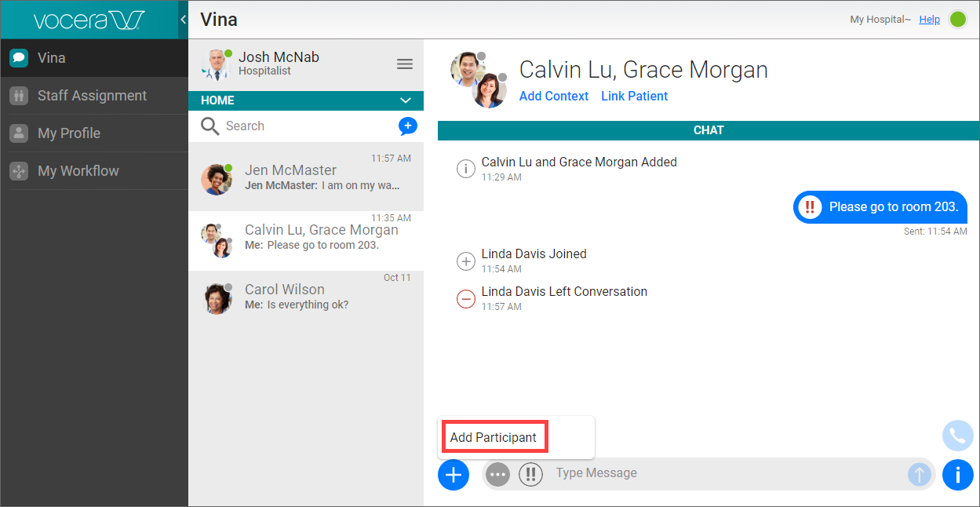This screenshot has height=507, width=980.
Task: Mark message as urgent with the priority icon
Action: (x=530, y=474)
